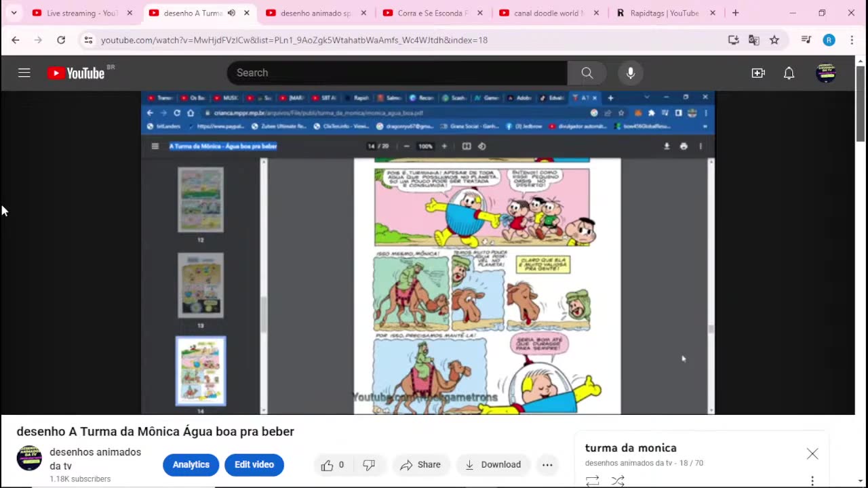Open the account avatar menu
Screen dimensions: 868x488
(x=826, y=73)
